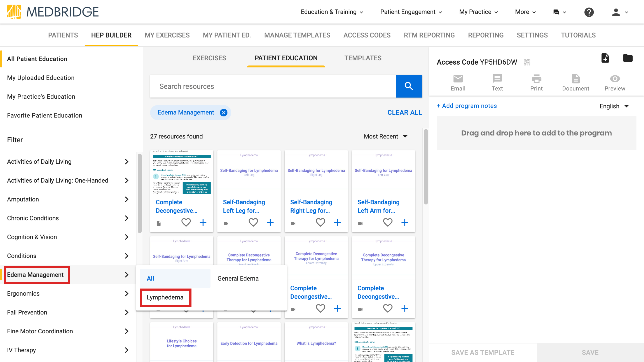This screenshot has width=644, height=362.
Task: Favorite Upper Extremity Decongestive resource
Action: click(x=388, y=308)
